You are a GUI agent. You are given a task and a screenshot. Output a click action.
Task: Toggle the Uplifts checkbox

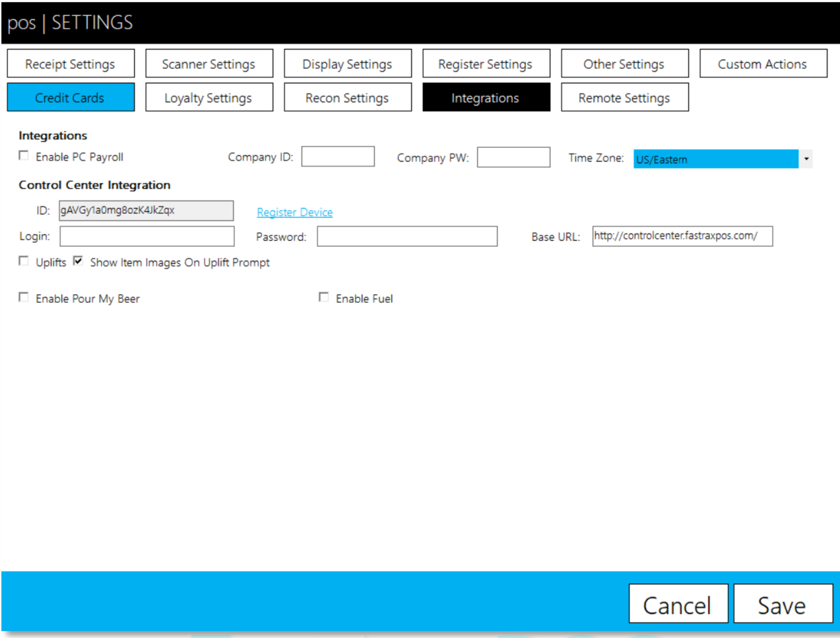tap(23, 261)
